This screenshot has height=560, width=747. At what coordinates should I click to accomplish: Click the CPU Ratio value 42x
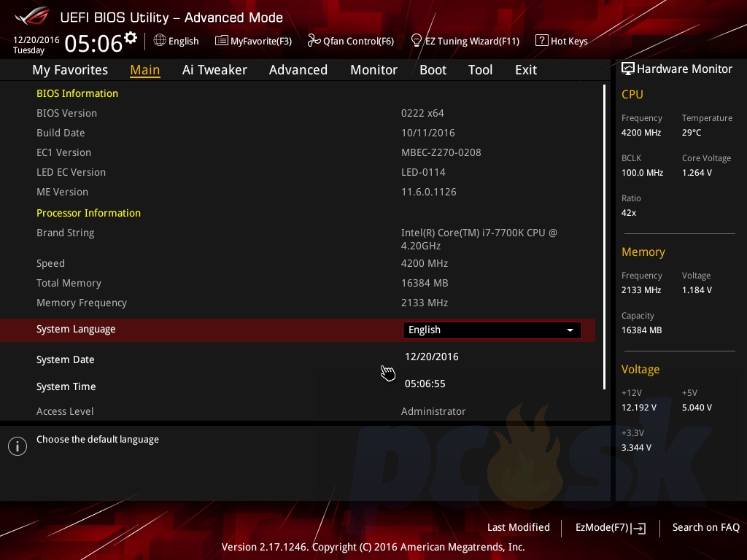[628, 213]
